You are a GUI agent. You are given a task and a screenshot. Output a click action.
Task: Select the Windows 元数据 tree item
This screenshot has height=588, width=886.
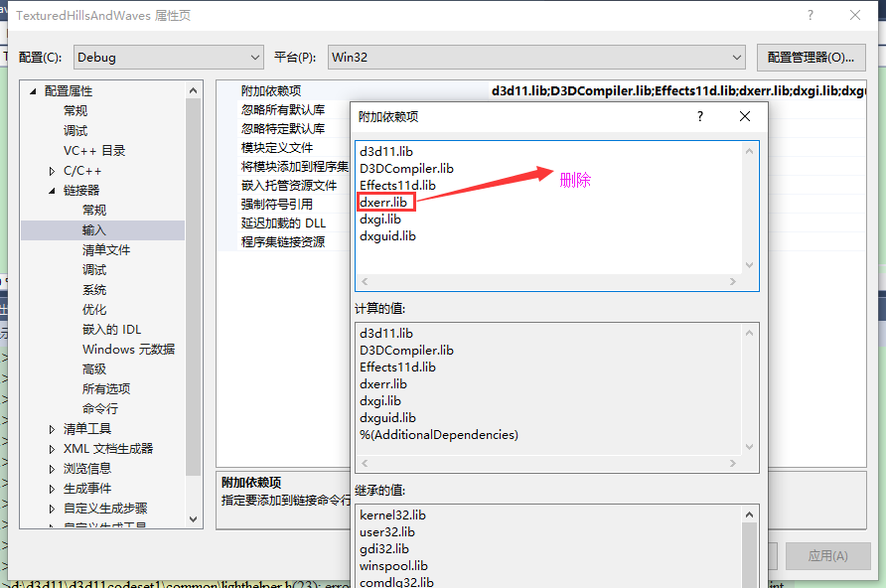coord(126,349)
